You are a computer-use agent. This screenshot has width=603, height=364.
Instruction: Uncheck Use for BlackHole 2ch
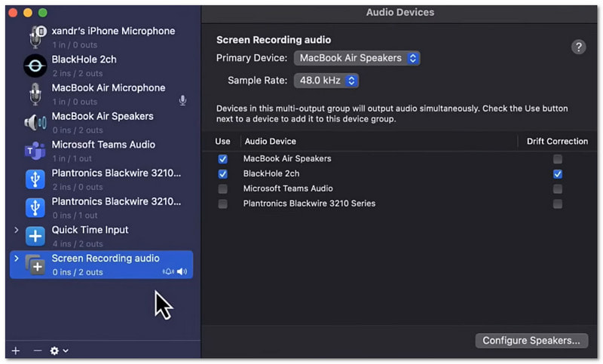point(222,174)
